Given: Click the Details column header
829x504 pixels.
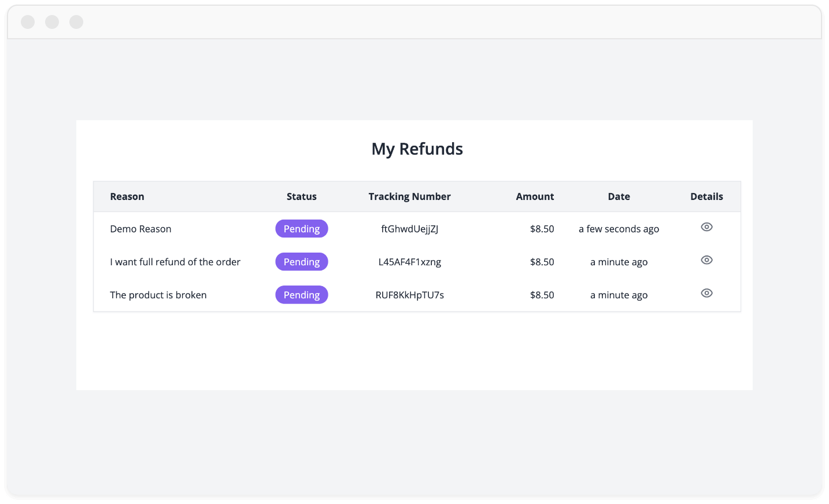Looking at the screenshot, I should tap(706, 197).
